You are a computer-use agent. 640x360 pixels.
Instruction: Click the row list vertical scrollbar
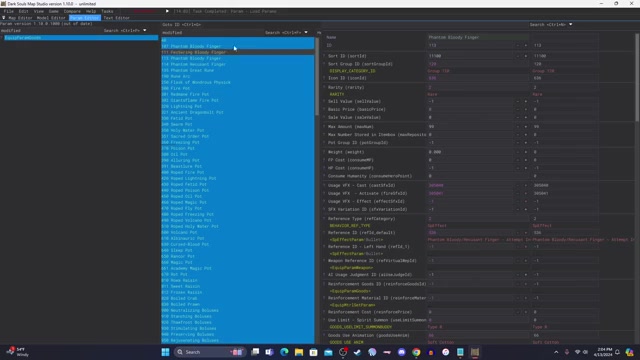point(317,76)
